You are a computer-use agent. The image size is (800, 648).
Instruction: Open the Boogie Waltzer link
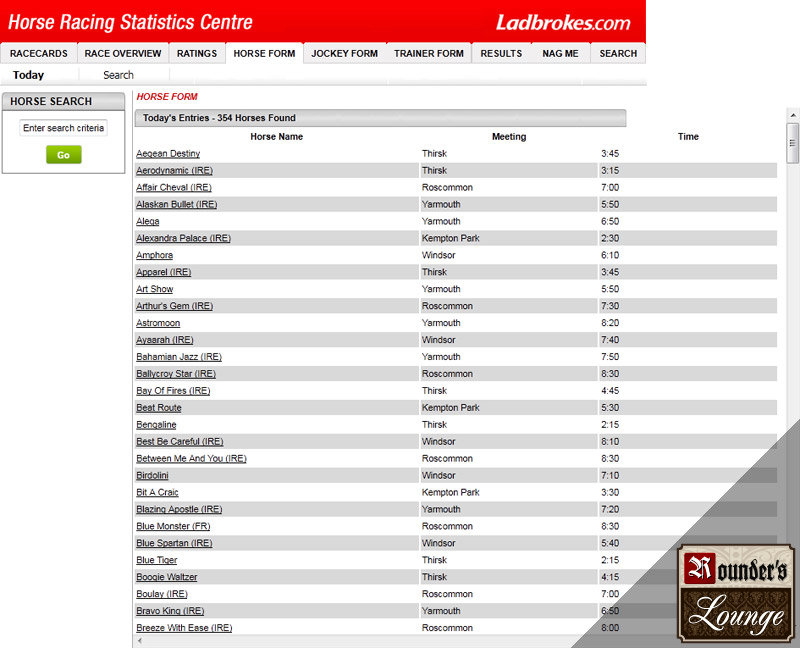click(166, 577)
